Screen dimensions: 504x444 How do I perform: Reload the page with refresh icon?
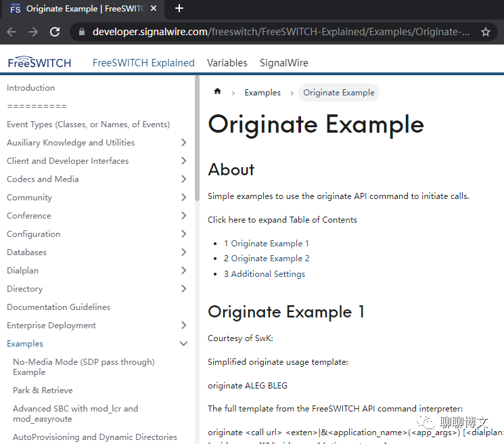coord(55,32)
